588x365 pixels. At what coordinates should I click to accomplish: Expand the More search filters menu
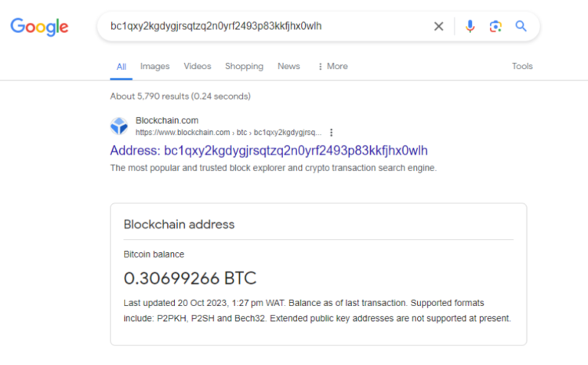332,67
